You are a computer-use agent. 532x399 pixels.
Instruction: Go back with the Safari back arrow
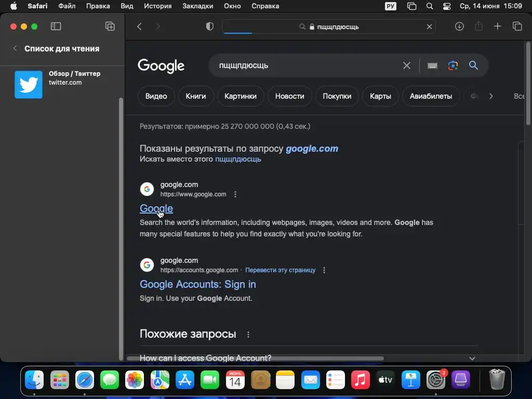click(x=139, y=26)
